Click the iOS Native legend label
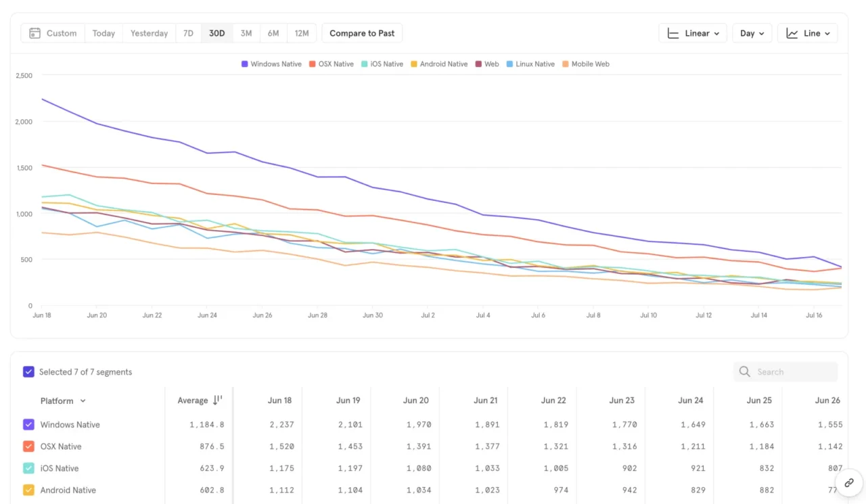 (387, 64)
